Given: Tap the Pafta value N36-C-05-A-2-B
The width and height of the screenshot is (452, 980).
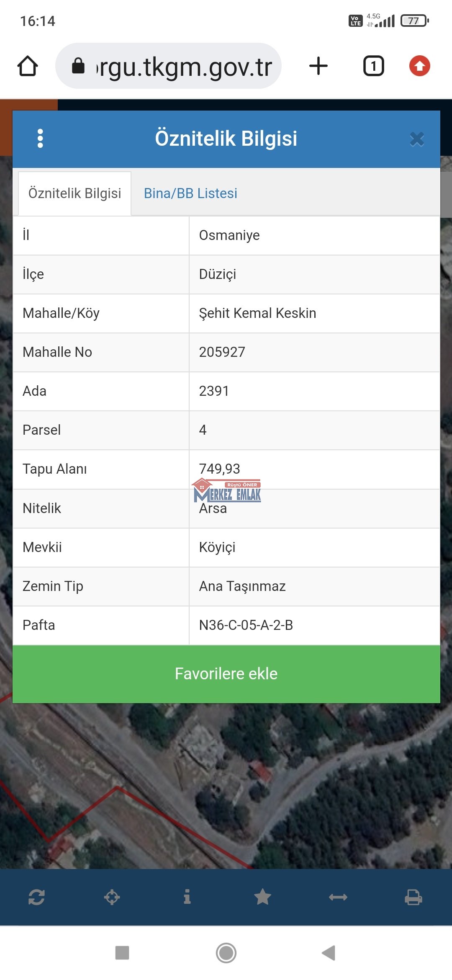Looking at the screenshot, I should 246,625.
